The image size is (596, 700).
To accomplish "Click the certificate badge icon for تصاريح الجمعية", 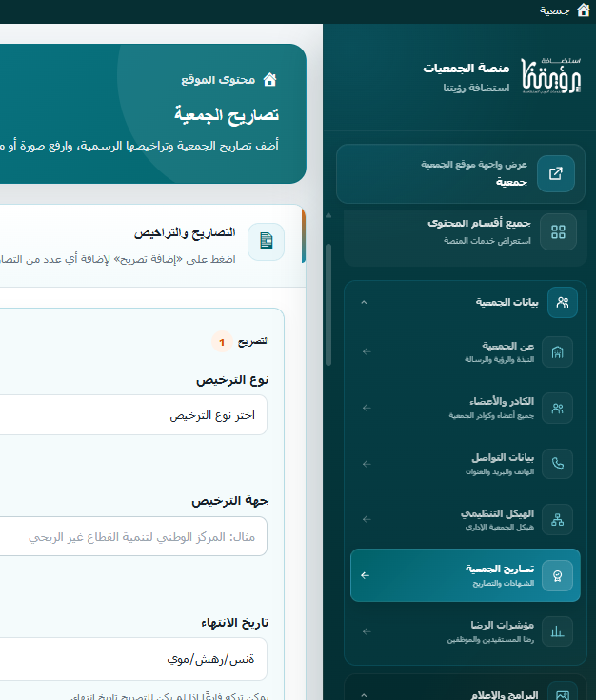I will [x=557, y=576].
